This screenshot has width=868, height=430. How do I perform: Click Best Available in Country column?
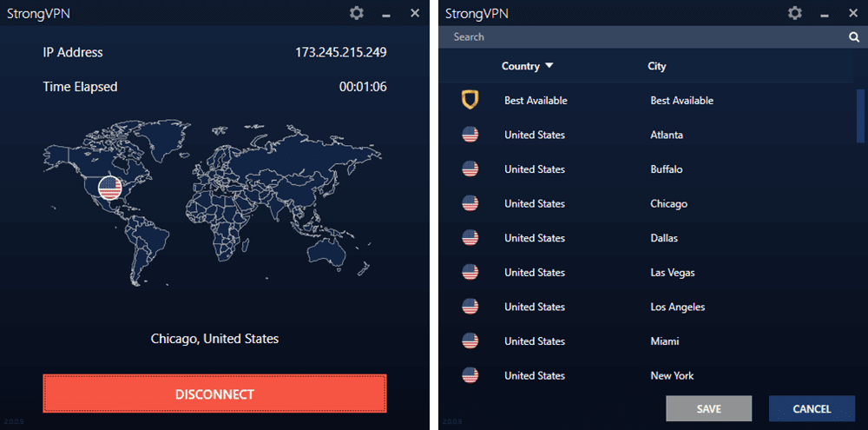click(536, 100)
